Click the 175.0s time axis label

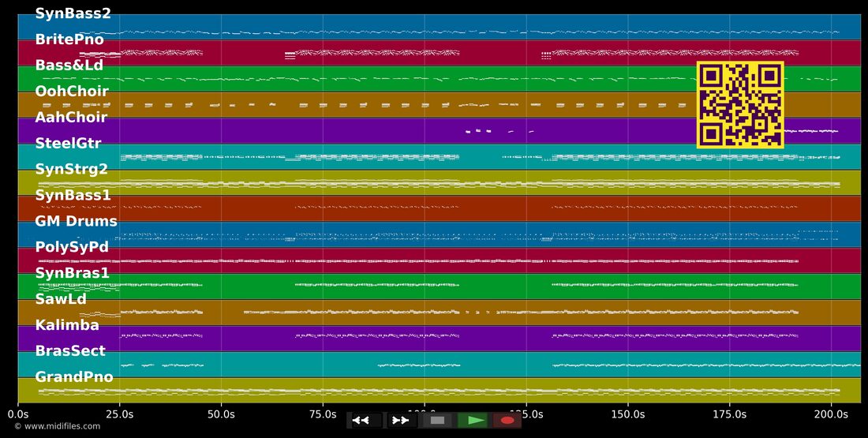pos(730,414)
